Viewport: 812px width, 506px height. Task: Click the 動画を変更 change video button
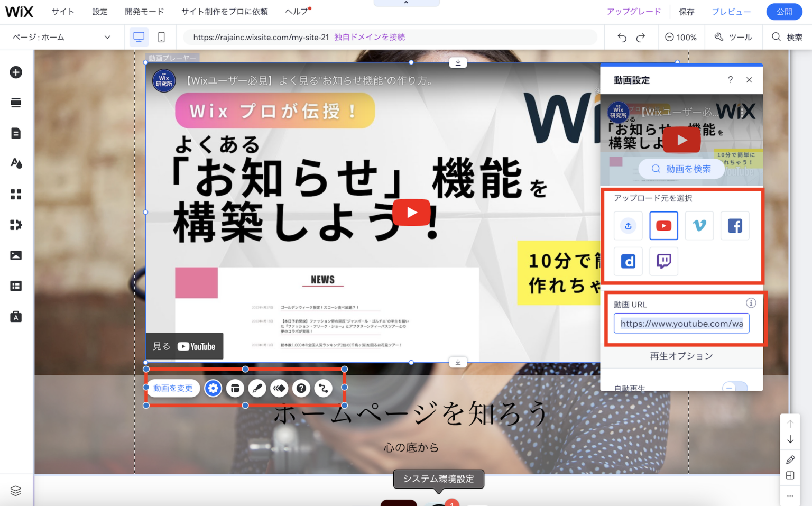click(173, 388)
